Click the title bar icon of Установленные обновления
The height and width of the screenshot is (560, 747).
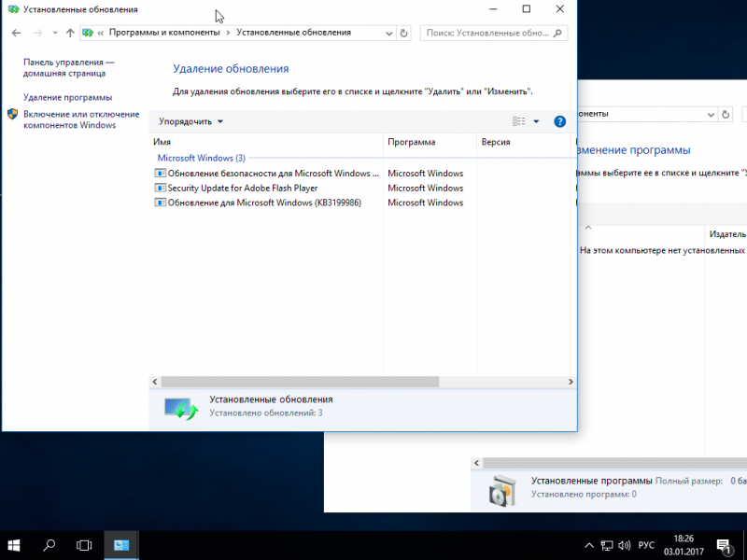tap(13, 9)
